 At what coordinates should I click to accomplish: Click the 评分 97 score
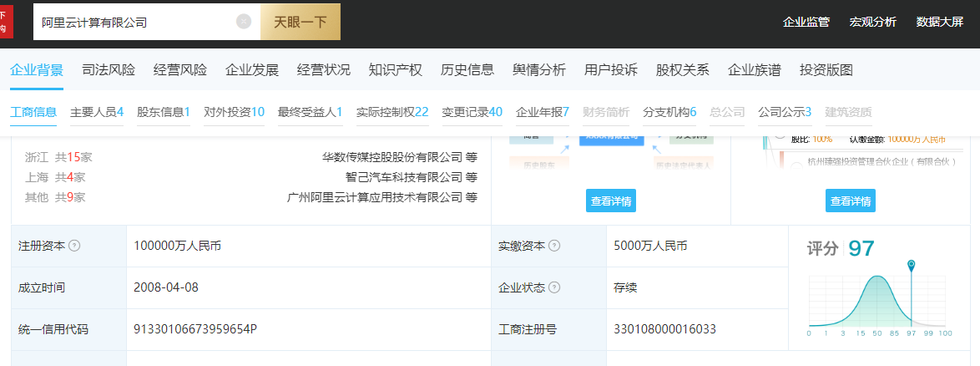point(841,248)
